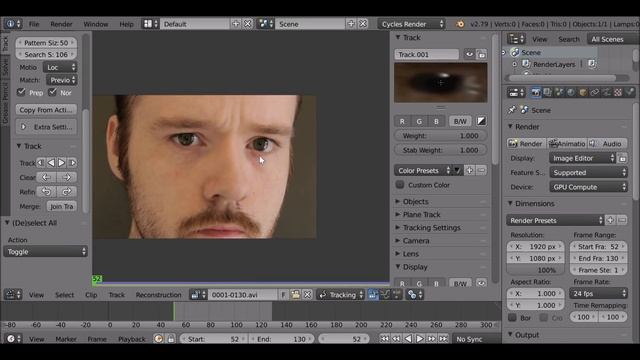Toggle the Prep (prepass) checkbox
The height and width of the screenshot is (360, 640).
(21, 92)
